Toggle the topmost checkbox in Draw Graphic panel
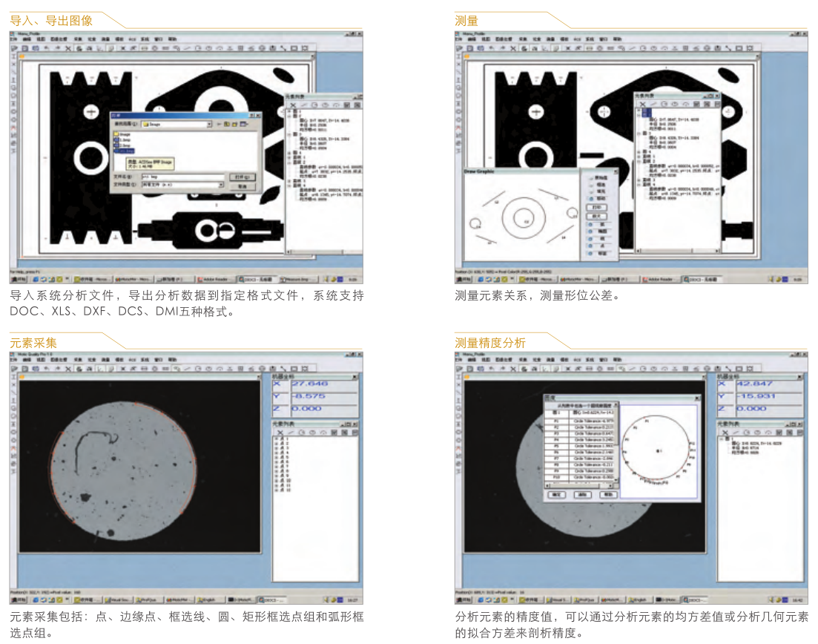 593,177
